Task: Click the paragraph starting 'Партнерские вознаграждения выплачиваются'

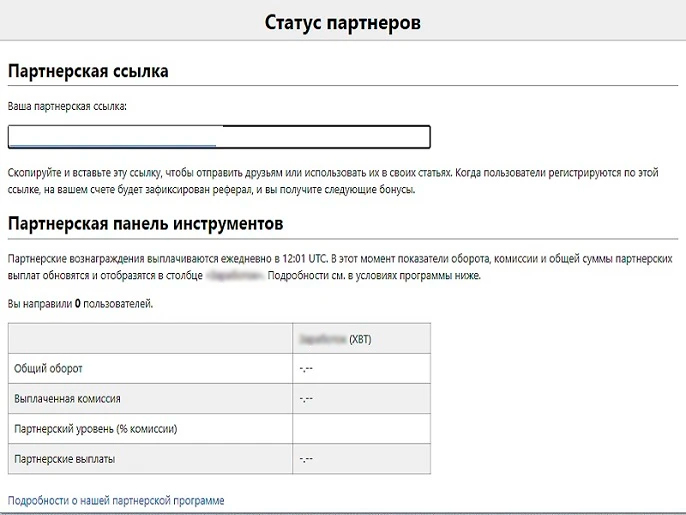Action: pos(340,267)
